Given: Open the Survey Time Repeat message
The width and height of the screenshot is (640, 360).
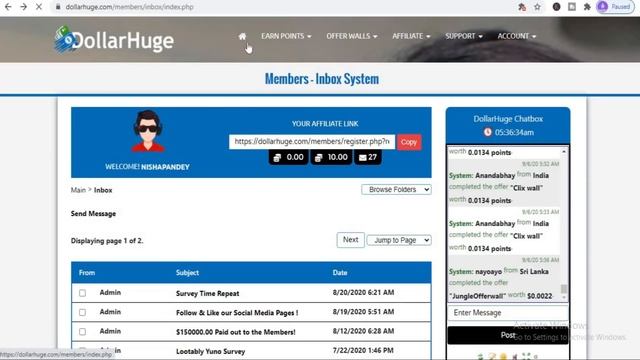Looking at the screenshot, I should click(207, 293).
